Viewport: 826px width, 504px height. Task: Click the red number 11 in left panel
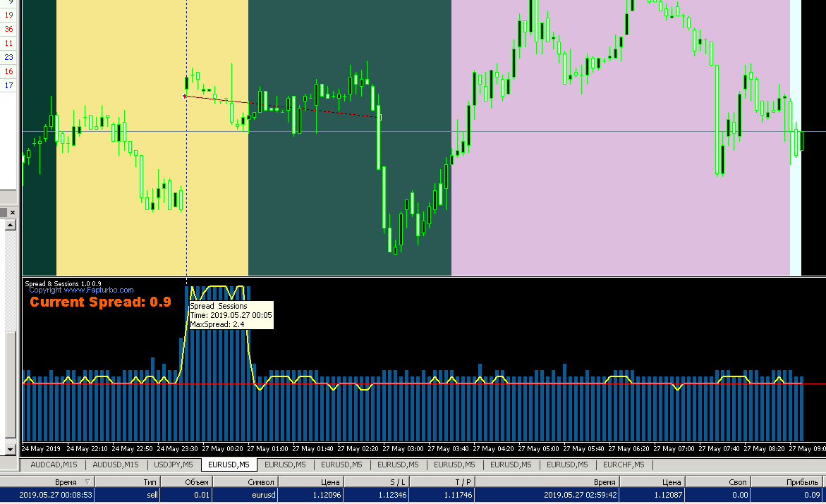pos(8,43)
